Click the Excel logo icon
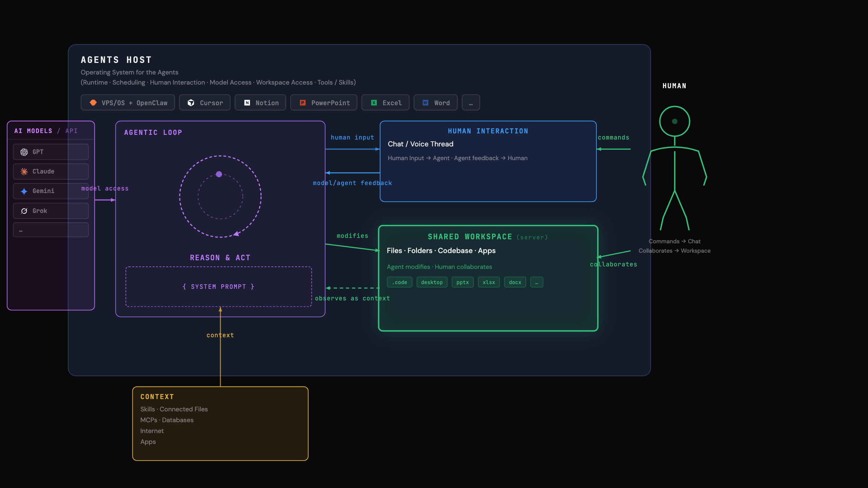Image resolution: width=868 pixels, height=488 pixels. [x=374, y=103]
